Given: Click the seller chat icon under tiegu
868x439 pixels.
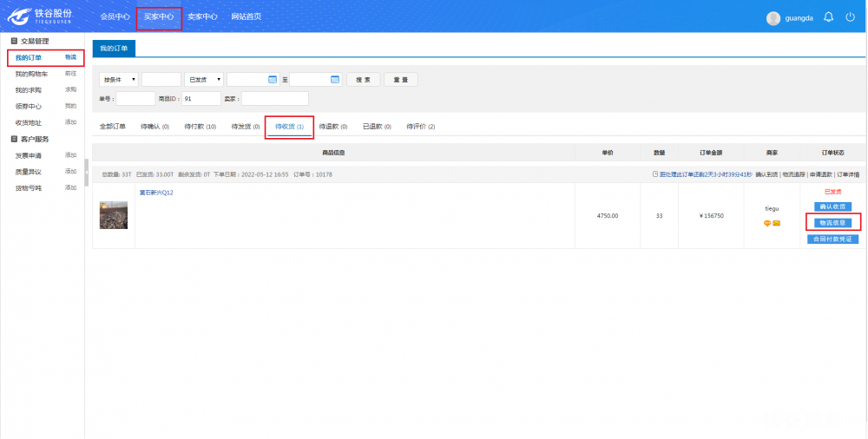Looking at the screenshot, I should click(767, 223).
